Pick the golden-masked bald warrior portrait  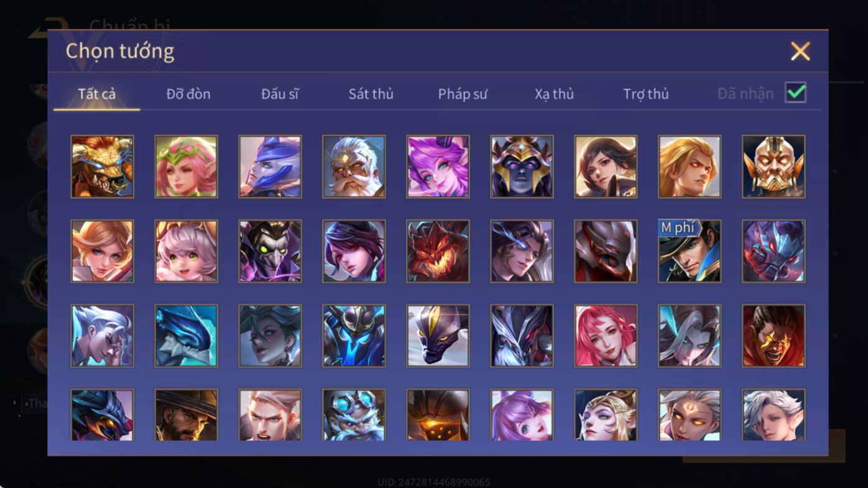[x=773, y=167]
